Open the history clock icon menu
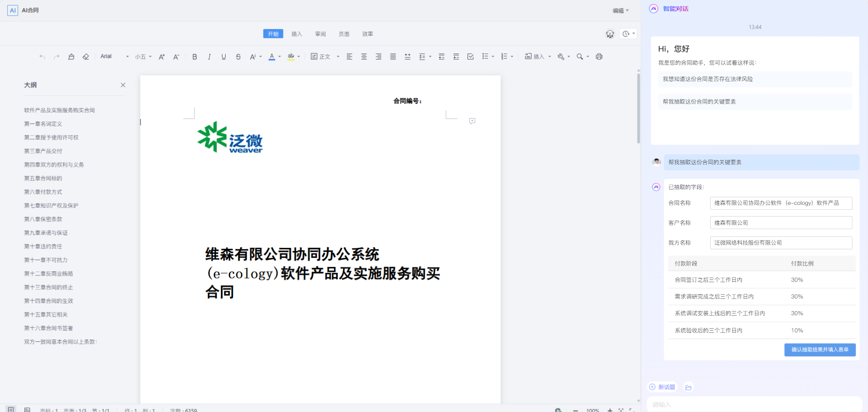Image resolution: width=868 pixels, height=412 pixels. pyautogui.click(x=628, y=34)
